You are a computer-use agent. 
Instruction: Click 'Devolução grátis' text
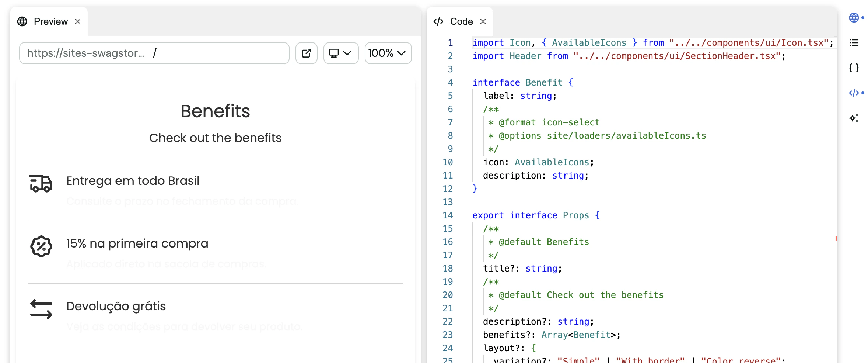pyautogui.click(x=116, y=306)
